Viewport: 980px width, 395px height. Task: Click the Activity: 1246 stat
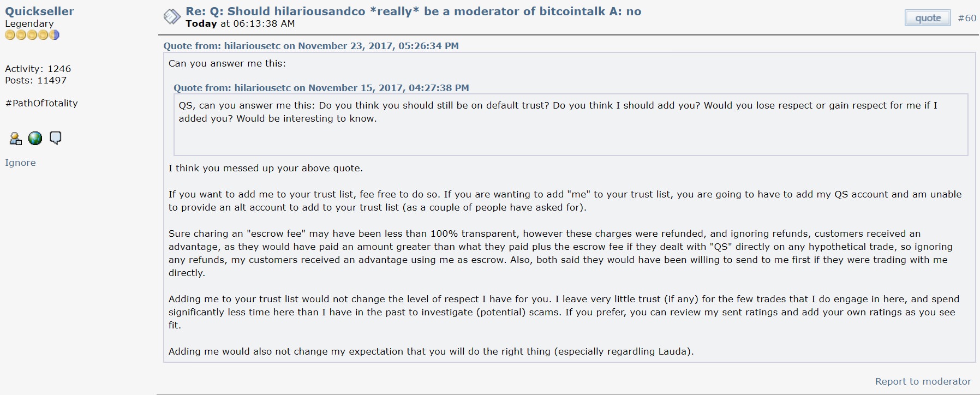[x=38, y=69]
